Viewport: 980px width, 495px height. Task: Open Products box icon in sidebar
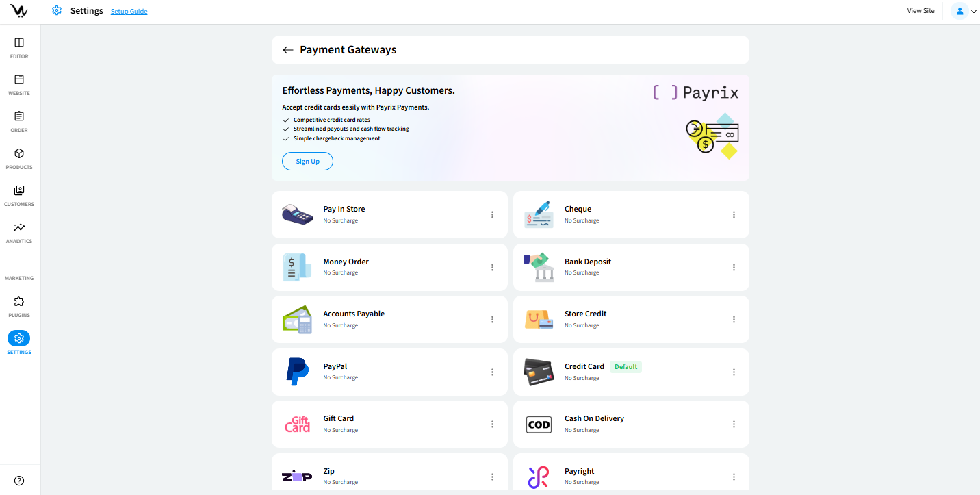tap(19, 154)
